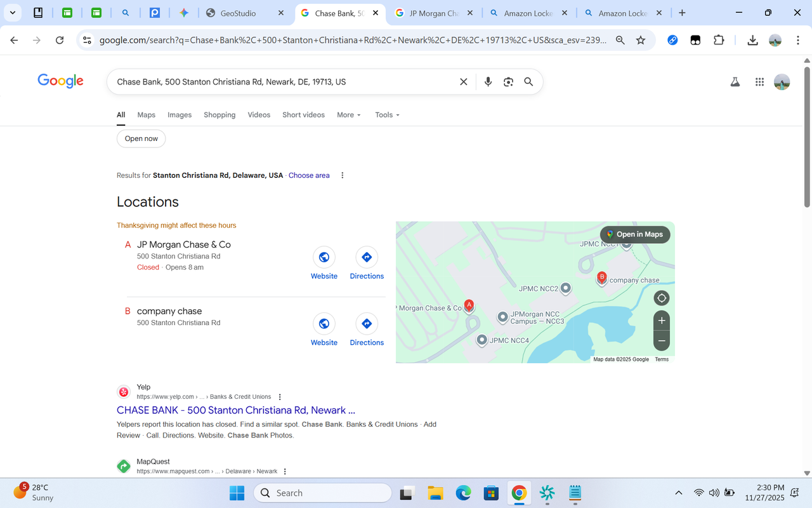812x508 pixels.
Task: Open the Extensions puzzle icon
Action: pos(718,40)
